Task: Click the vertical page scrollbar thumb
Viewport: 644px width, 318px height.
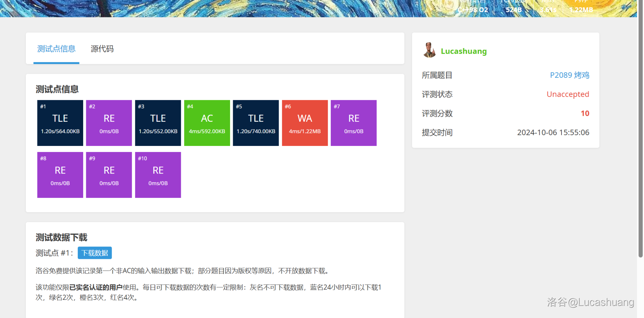Action: [640, 134]
